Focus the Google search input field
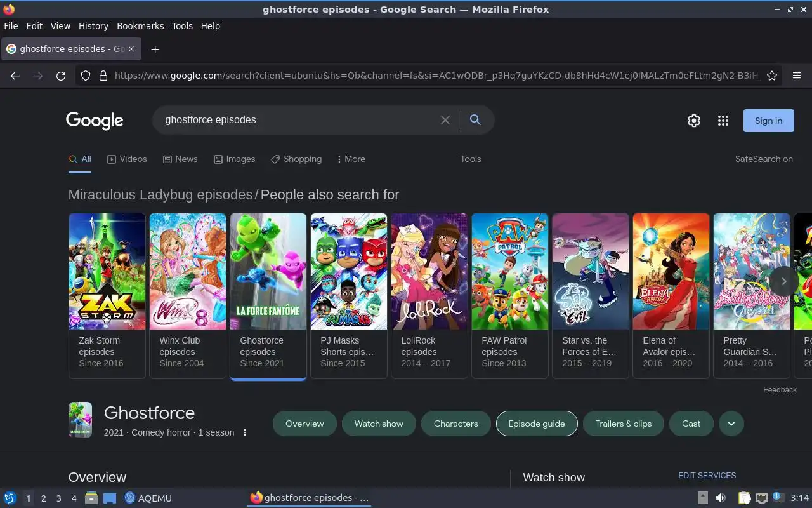 point(298,120)
